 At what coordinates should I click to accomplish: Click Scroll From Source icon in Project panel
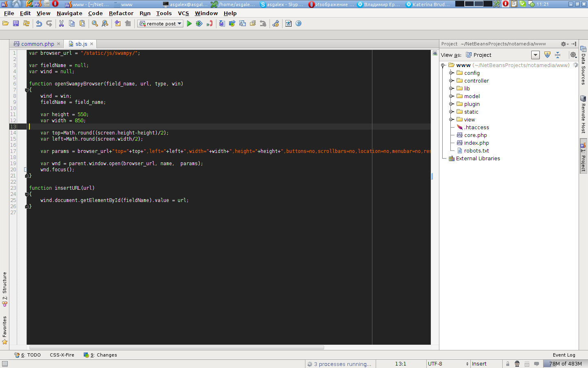(547, 55)
